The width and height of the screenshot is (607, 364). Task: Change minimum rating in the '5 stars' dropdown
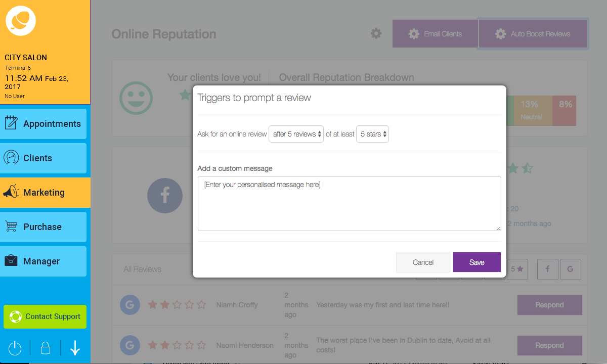point(372,134)
